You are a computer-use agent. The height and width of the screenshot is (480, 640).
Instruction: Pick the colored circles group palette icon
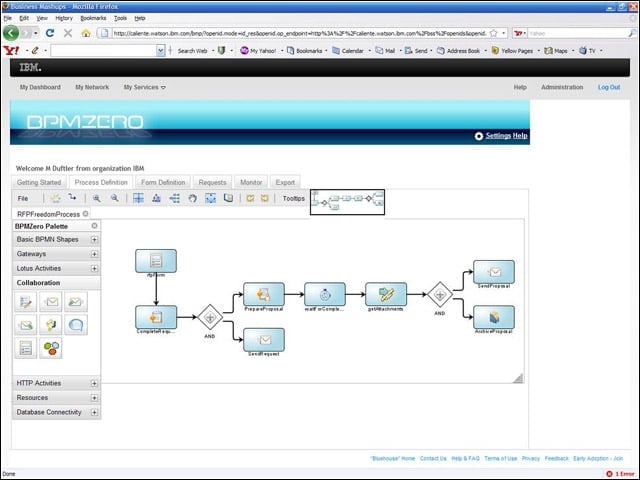point(51,348)
